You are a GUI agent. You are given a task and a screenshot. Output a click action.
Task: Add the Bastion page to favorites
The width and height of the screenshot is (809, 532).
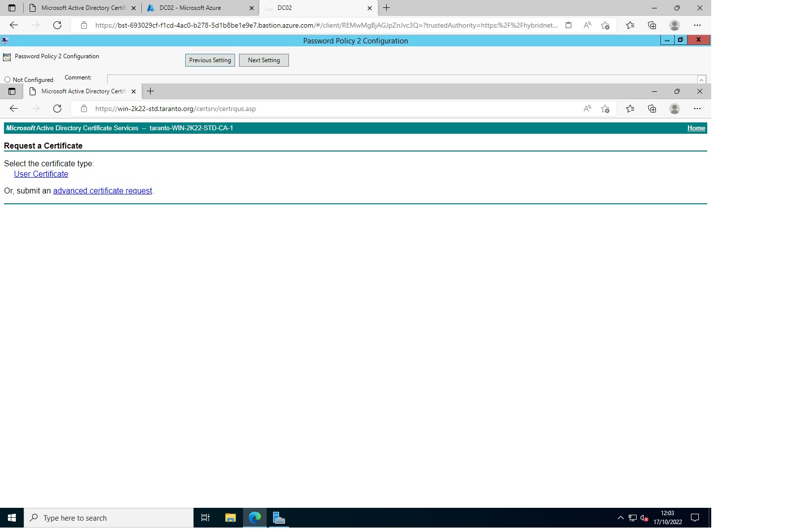click(x=605, y=25)
